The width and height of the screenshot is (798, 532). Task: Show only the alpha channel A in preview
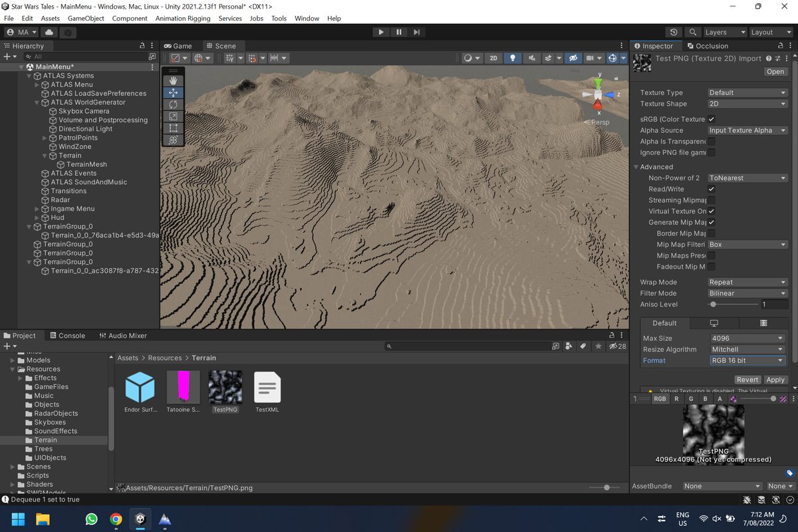tap(720, 399)
